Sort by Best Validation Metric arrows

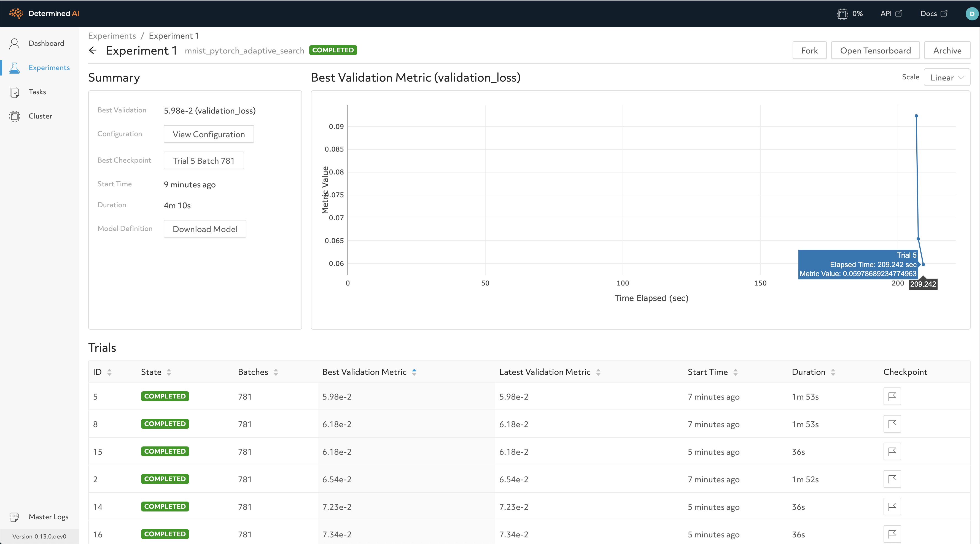pyautogui.click(x=414, y=372)
